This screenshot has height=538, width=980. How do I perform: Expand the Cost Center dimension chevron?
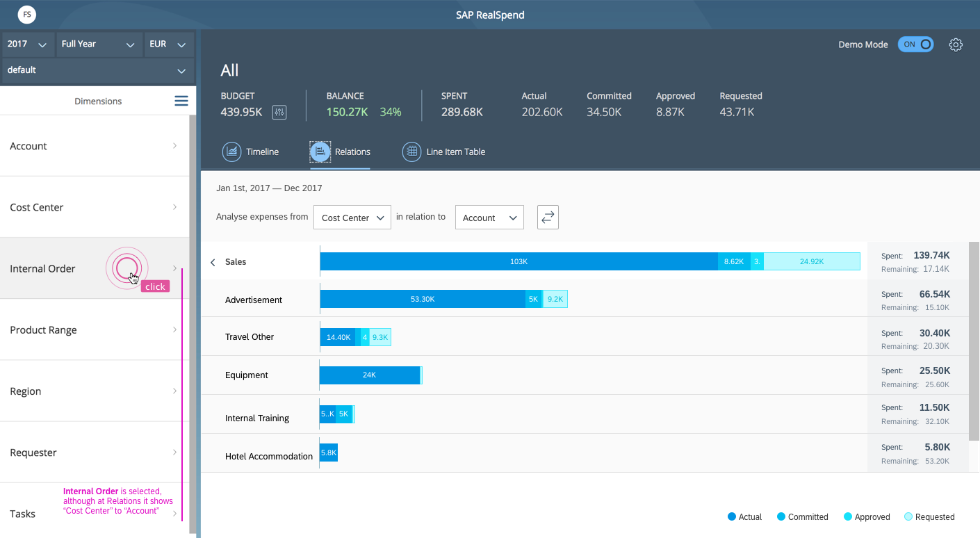coord(174,207)
